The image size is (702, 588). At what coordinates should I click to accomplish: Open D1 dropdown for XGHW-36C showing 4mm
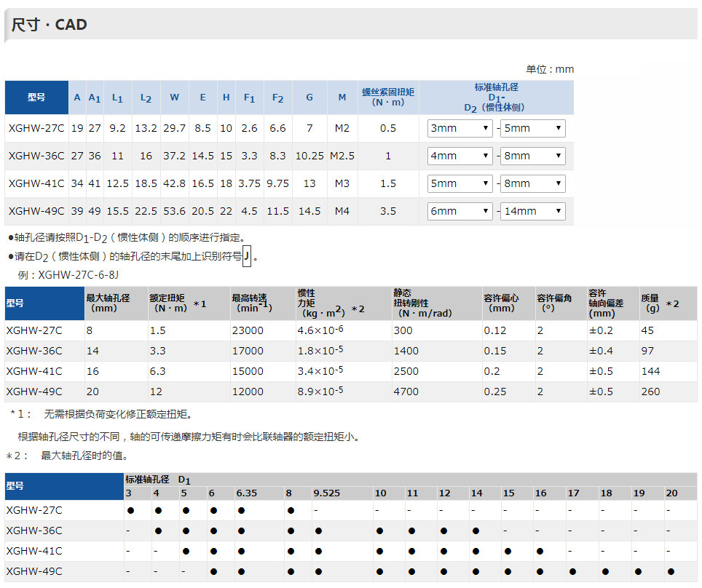(460, 156)
